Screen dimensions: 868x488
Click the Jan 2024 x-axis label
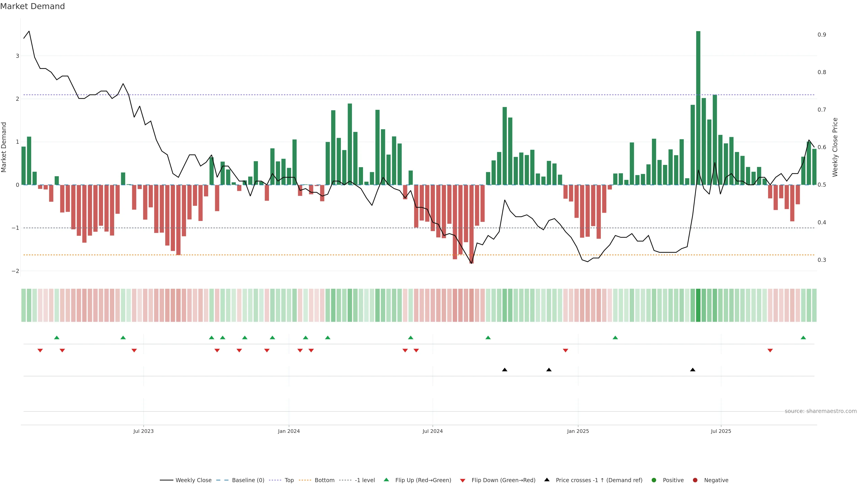coord(289,431)
